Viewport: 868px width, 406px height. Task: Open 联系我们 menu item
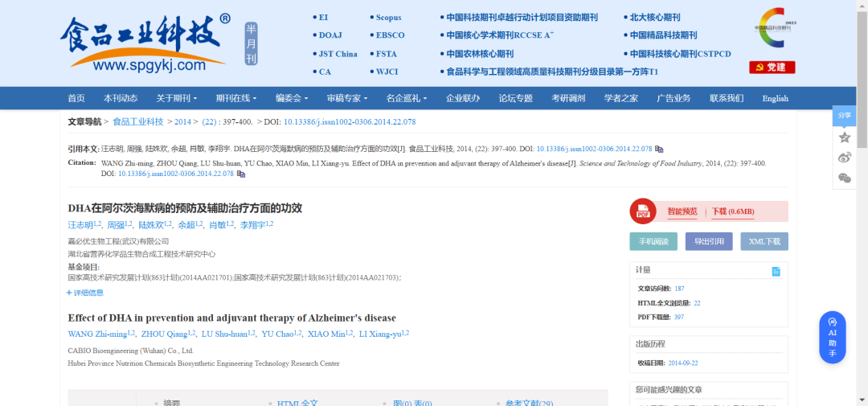pyautogui.click(x=727, y=99)
